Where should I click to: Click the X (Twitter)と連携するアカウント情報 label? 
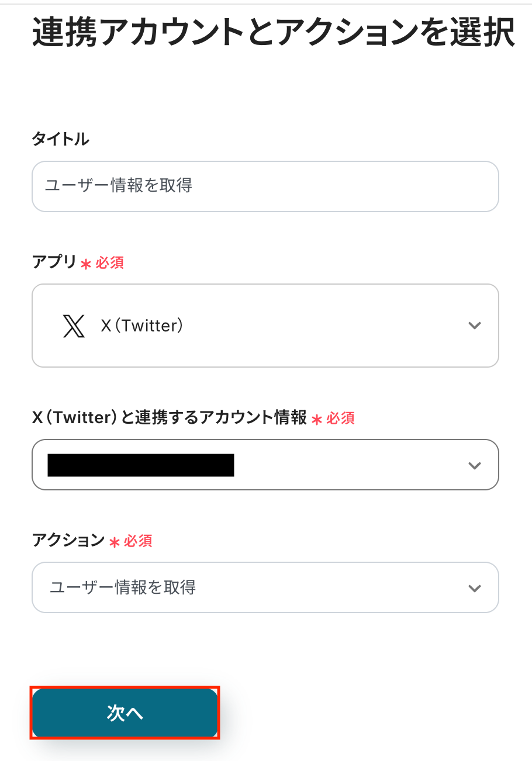tap(169, 418)
